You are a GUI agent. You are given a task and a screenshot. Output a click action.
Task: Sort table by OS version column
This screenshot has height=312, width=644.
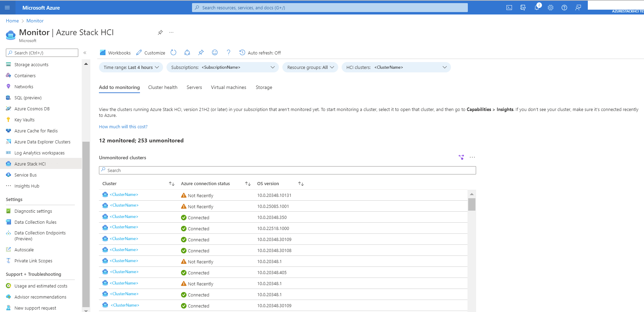tap(301, 184)
